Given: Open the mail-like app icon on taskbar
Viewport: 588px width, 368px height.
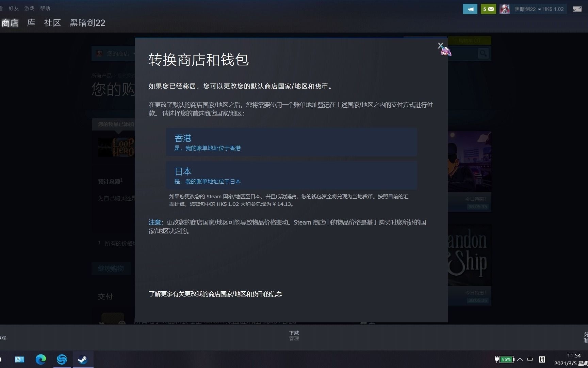Looking at the screenshot, I should (x=20, y=359).
